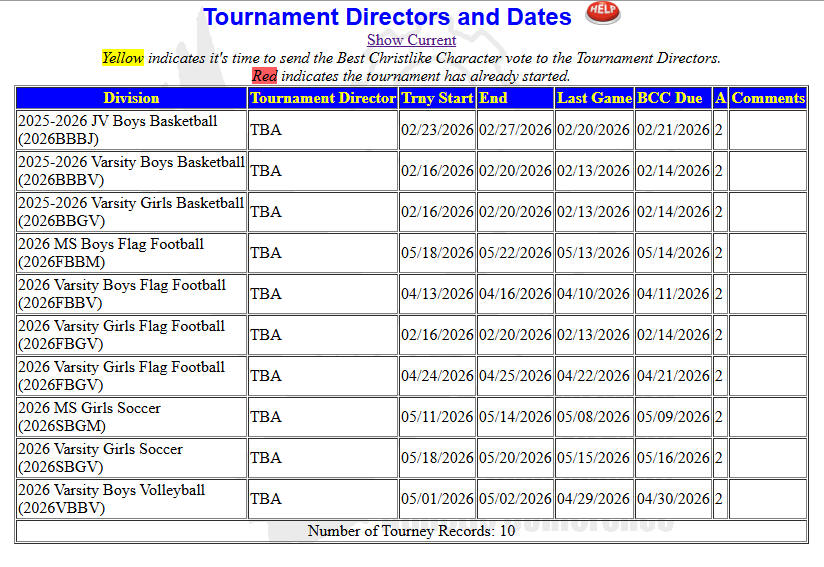Click end date 02/27/2026

tap(515, 130)
